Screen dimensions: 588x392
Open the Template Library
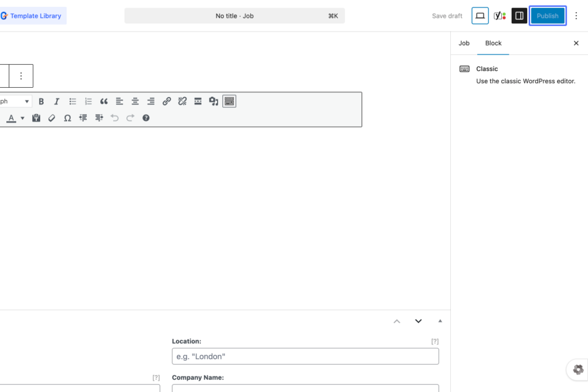pyautogui.click(x=33, y=15)
